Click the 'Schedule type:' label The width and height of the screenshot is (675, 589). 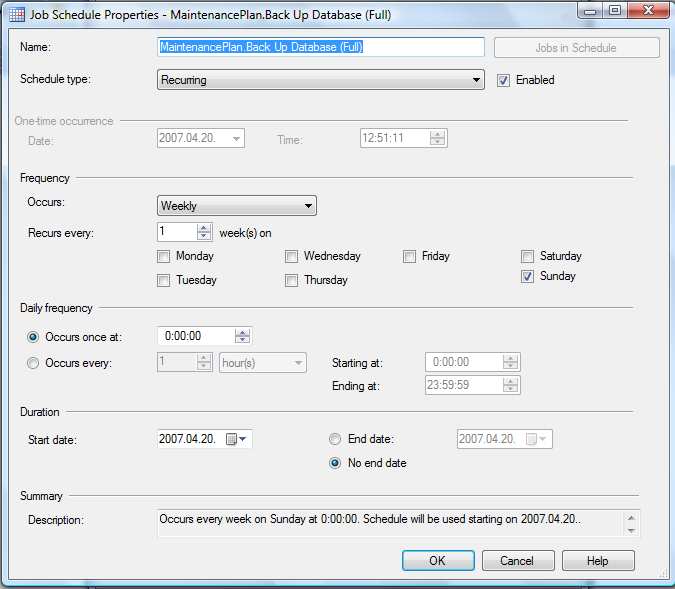[55, 80]
